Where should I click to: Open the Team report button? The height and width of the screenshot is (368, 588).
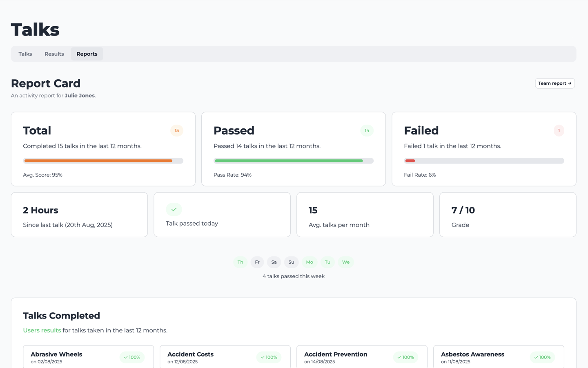point(555,83)
